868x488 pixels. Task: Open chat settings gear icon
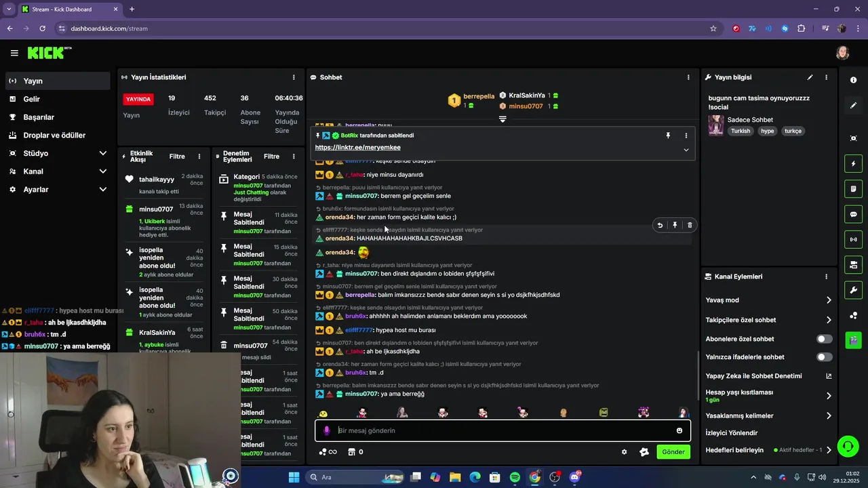coord(625,452)
